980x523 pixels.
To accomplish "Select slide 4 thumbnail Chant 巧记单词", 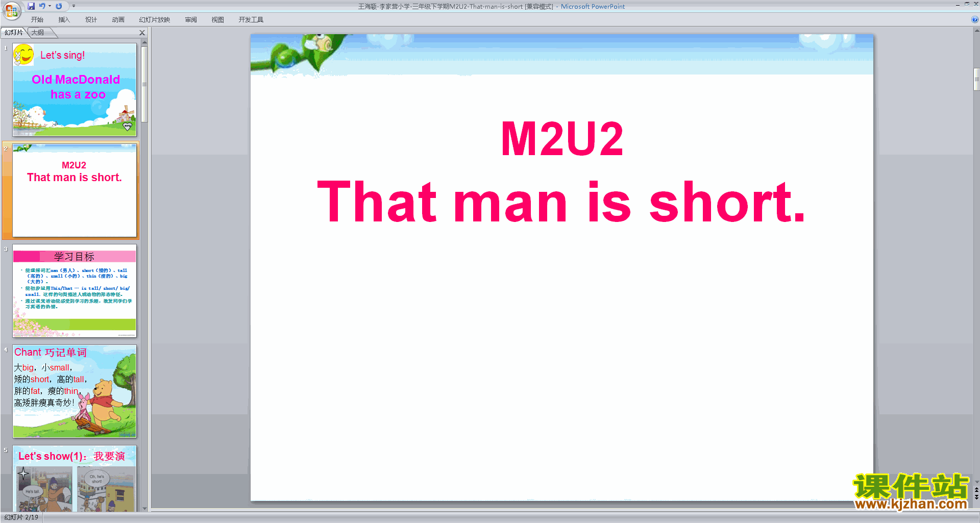I will (x=75, y=391).
